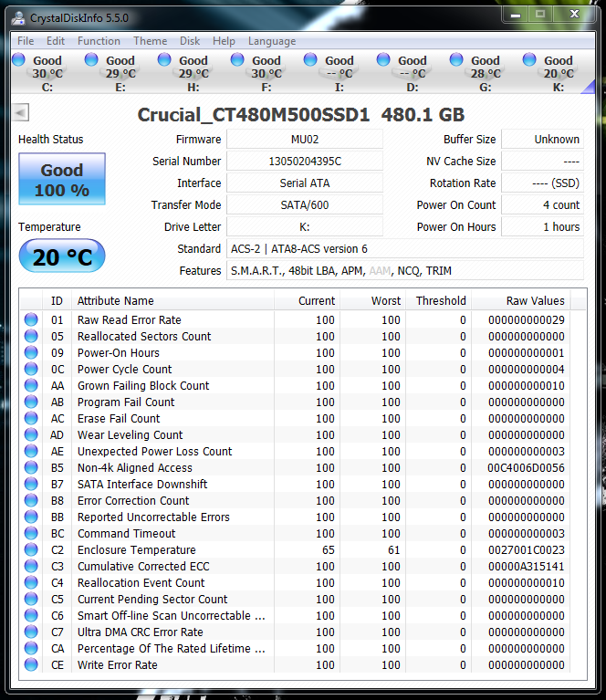Click the Good 100 % health status button
606x700 pixels.
coord(62,180)
